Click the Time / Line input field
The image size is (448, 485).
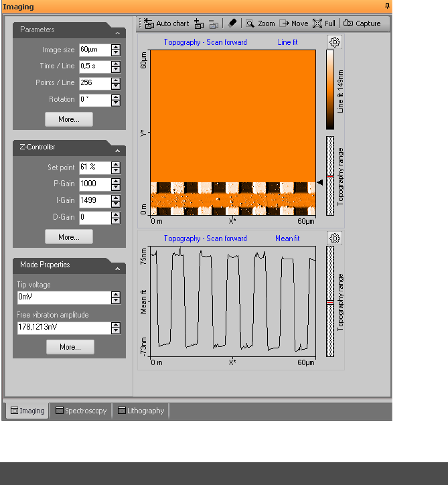click(x=95, y=66)
